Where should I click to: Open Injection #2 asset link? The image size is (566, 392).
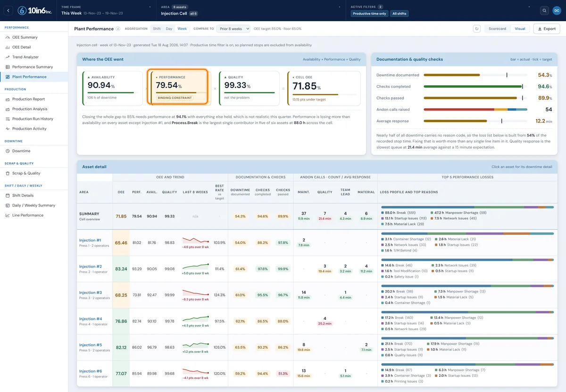tap(90, 267)
